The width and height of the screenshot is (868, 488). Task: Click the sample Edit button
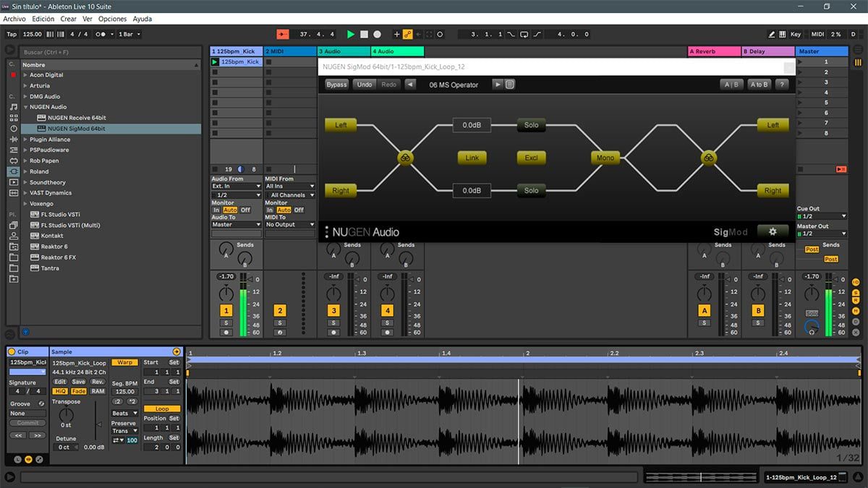pyautogui.click(x=60, y=382)
